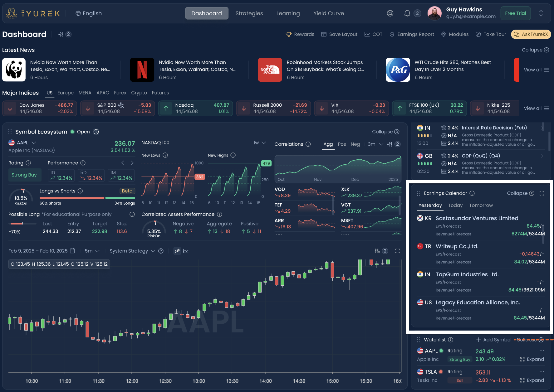This screenshot has height=392, width=554.
Task: Click Ask iYurekX button
Action: [531, 34]
